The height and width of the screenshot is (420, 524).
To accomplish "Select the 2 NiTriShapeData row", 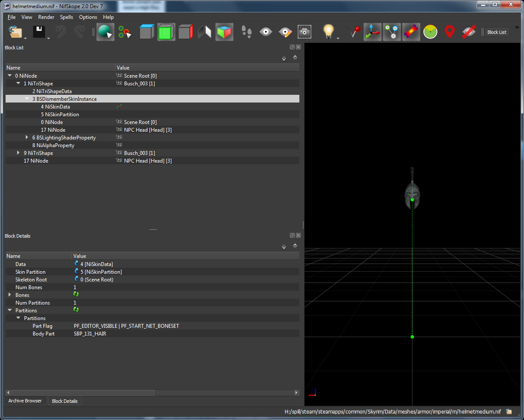I will pos(152,91).
